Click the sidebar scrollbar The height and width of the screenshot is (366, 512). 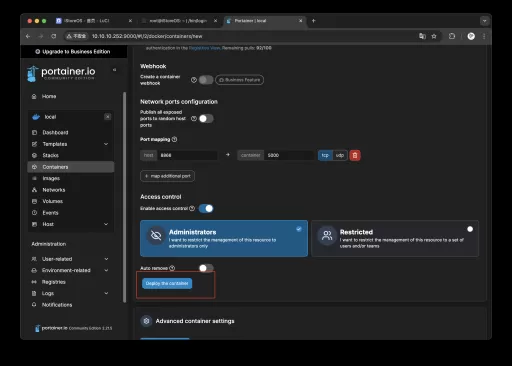125,197
